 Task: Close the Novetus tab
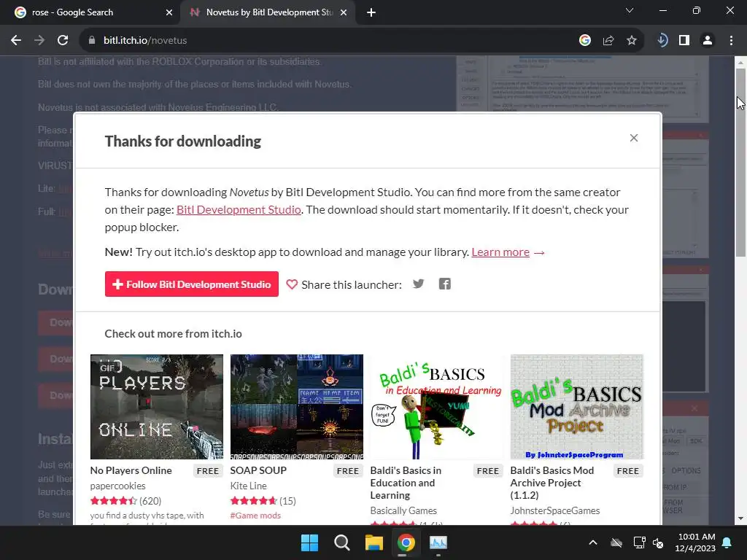[344, 12]
